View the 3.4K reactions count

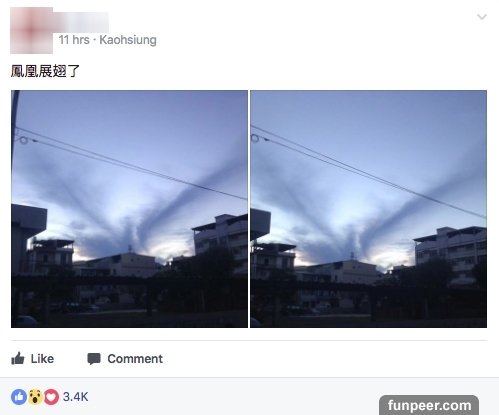pyautogui.click(x=76, y=397)
